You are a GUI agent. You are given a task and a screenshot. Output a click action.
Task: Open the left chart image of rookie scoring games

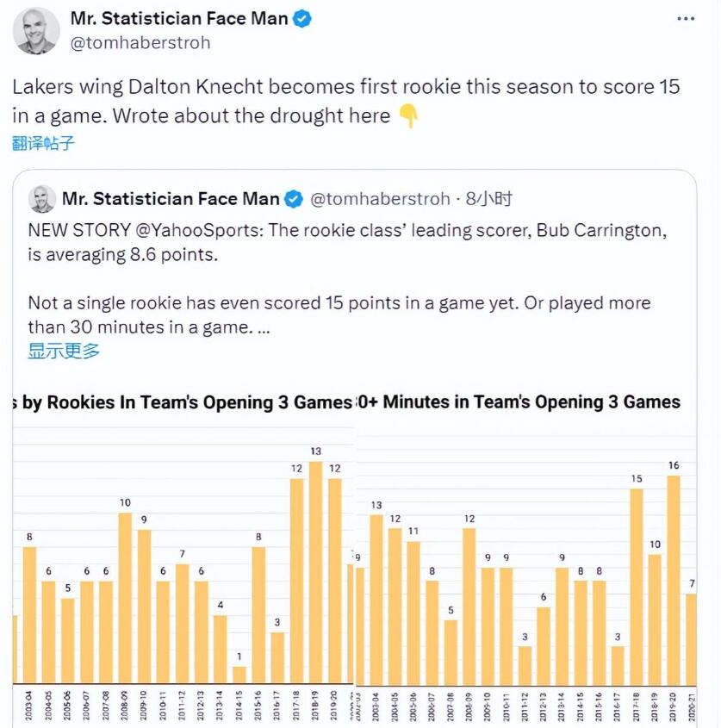click(184, 551)
